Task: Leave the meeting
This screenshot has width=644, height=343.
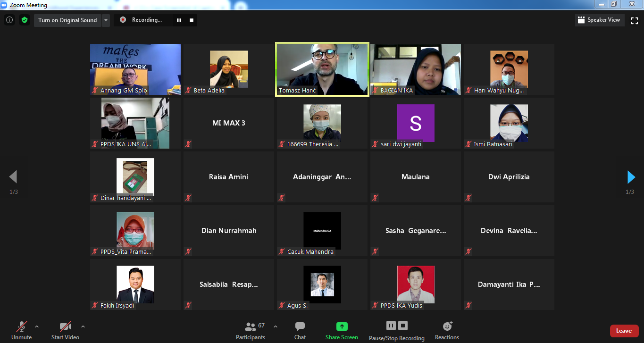Action: [x=624, y=331]
